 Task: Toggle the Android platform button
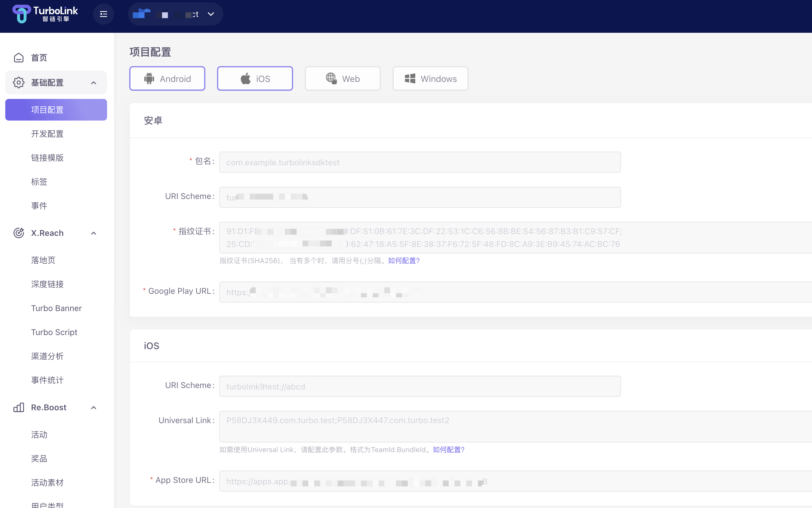(167, 79)
